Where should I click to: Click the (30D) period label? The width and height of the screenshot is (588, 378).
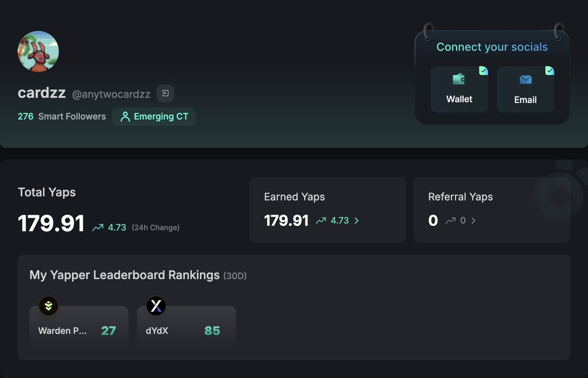coord(235,276)
